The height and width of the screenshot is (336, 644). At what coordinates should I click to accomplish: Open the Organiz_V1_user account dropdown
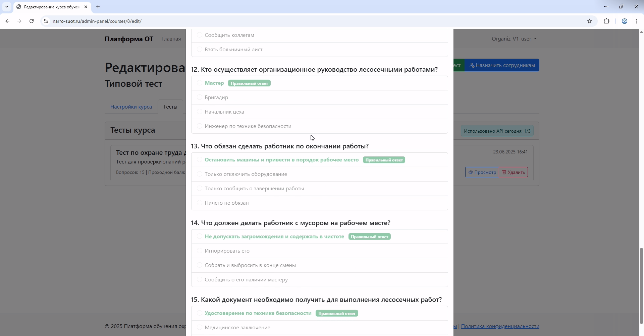click(x=514, y=39)
